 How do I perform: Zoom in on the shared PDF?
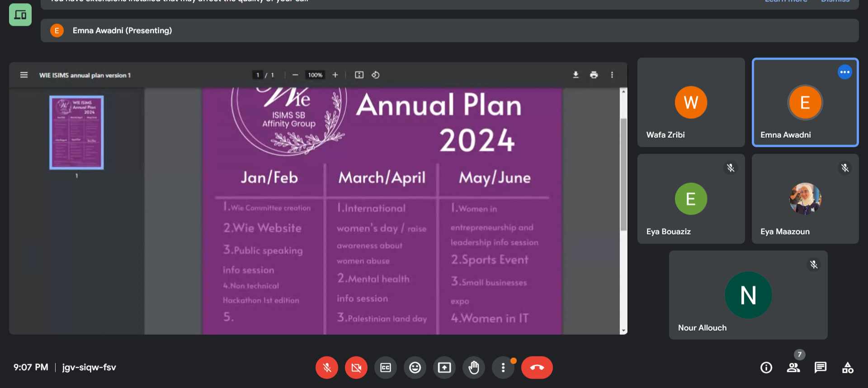point(335,75)
